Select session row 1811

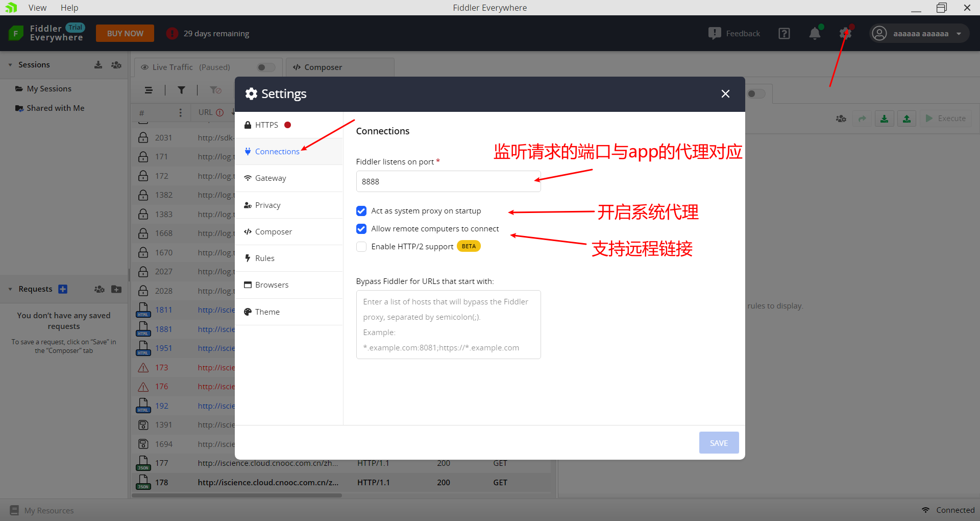click(184, 310)
